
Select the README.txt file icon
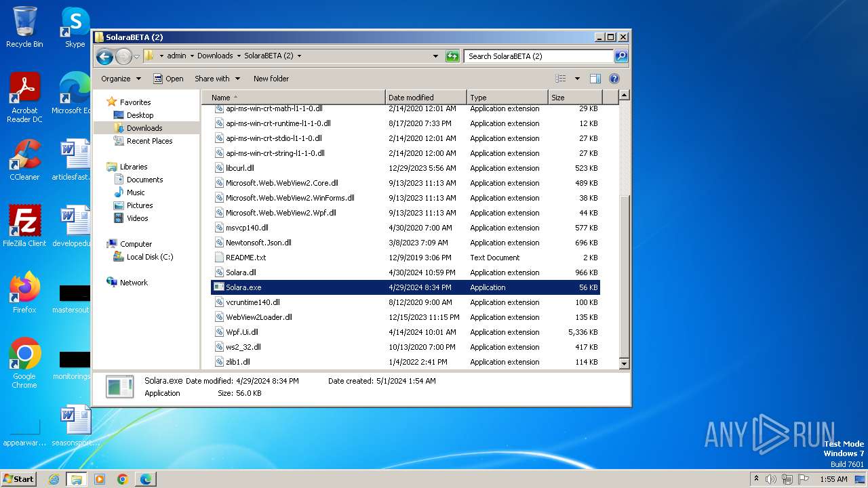(219, 258)
